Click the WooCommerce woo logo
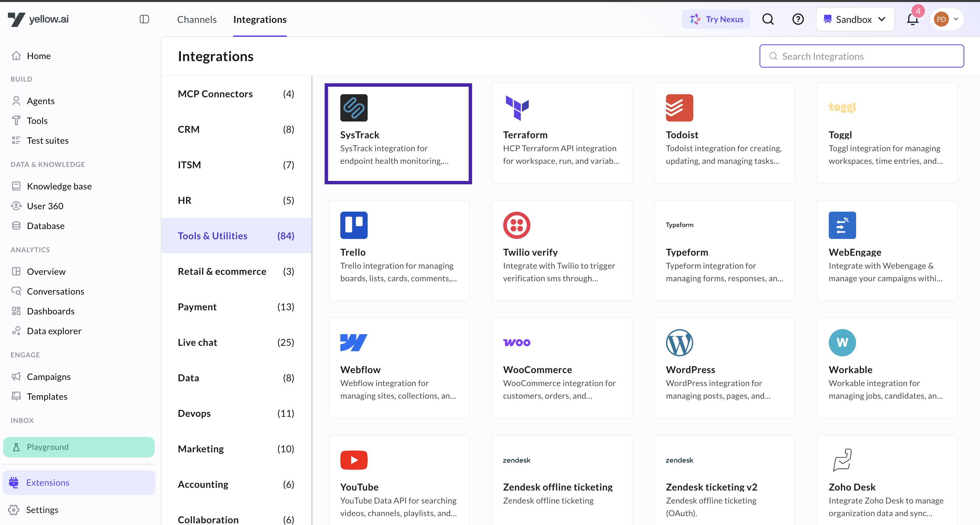Viewport: 980px width, 525px height. coord(517,342)
